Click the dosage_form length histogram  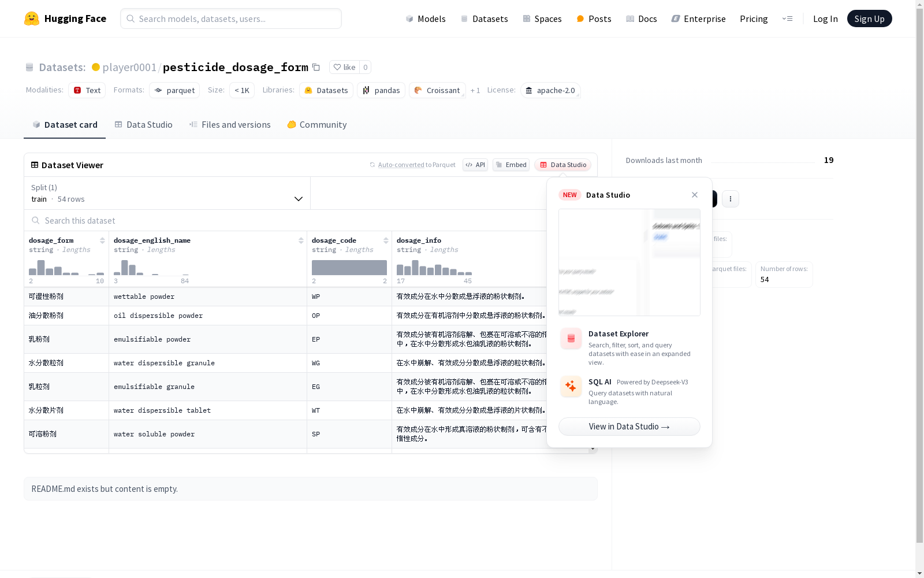point(66,268)
